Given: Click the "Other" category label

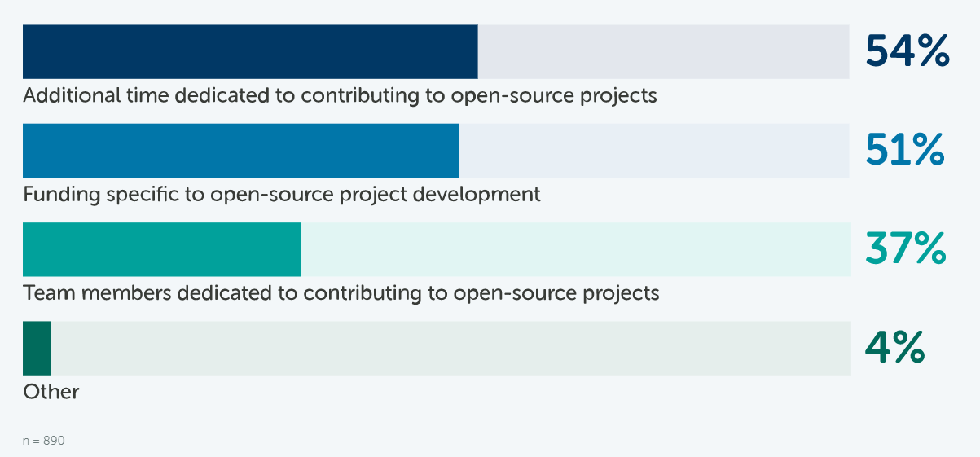Looking at the screenshot, I should 51,392.
